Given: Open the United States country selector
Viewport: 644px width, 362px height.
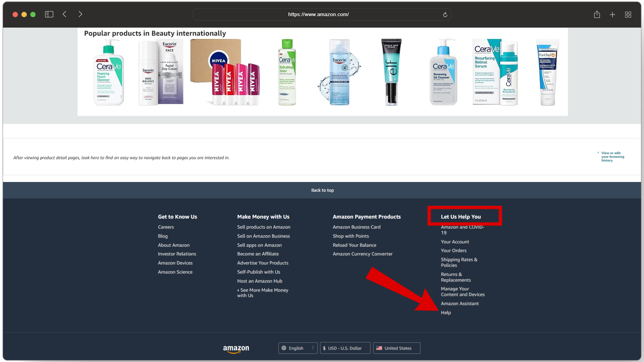Looking at the screenshot, I should pyautogui.click(x=396, y=348).
